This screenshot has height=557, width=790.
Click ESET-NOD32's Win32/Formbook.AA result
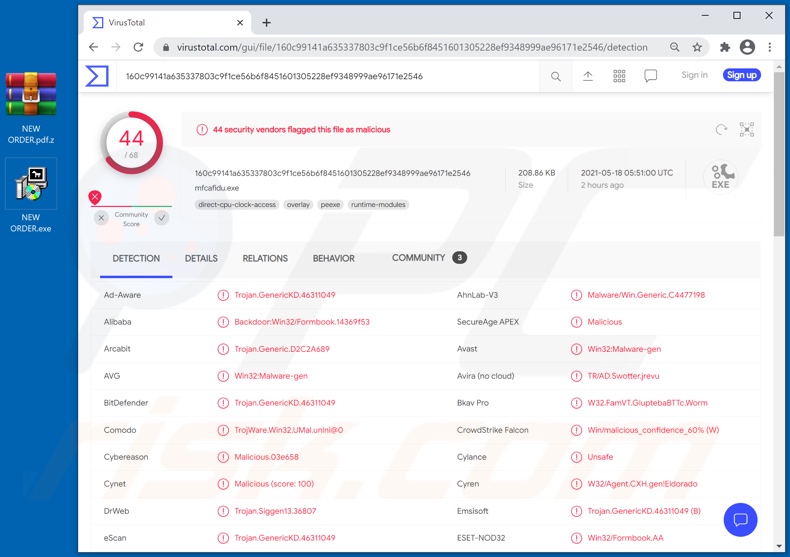[x=625, y=538]
